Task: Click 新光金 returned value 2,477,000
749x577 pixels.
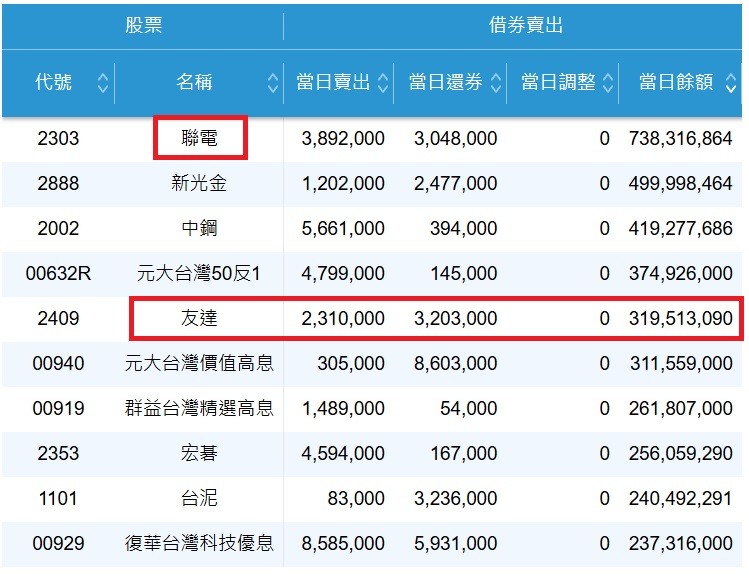Action: click(x=456, y=183)
